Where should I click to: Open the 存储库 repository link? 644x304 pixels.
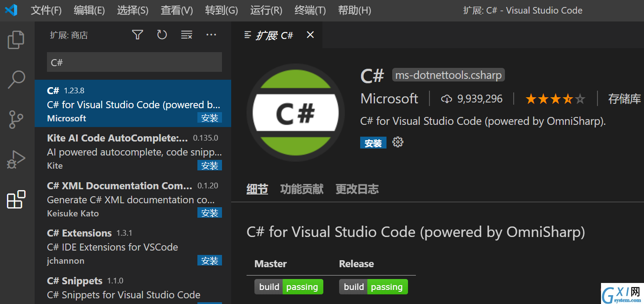pyautogui.click(x=624, y=99)
